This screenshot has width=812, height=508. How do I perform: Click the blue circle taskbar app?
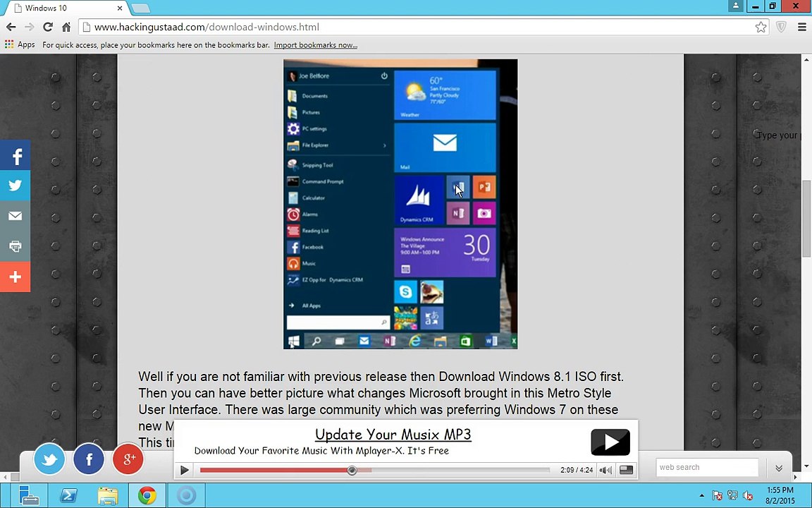pyautogui.click(x=186, y=495)
